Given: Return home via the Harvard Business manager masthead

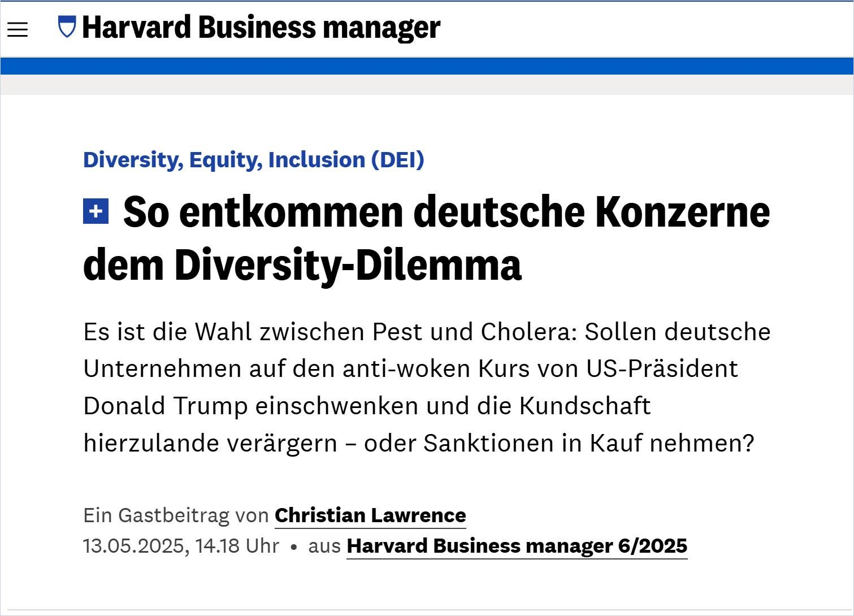Looking at the screenshot, I should (x=260, y=27).
